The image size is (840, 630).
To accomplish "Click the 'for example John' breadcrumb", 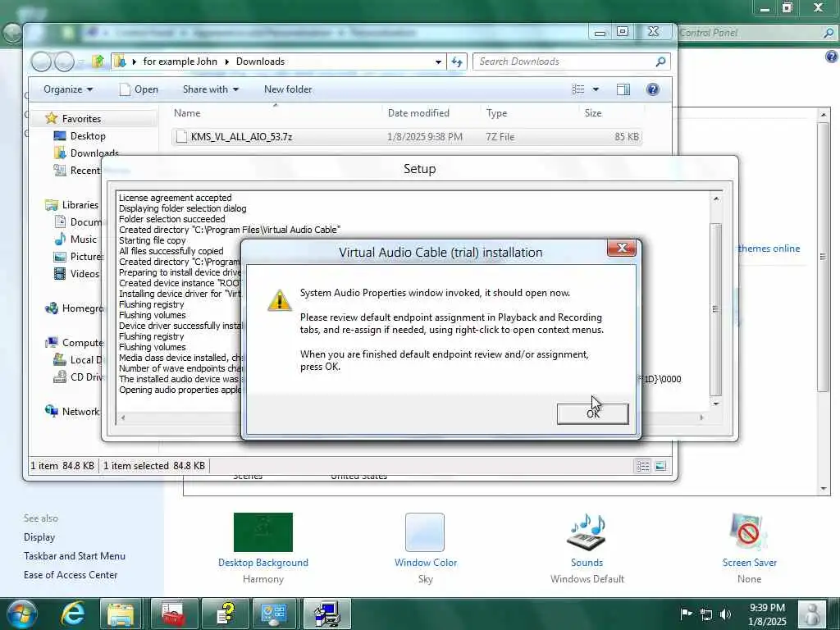I will coord(180,62).
